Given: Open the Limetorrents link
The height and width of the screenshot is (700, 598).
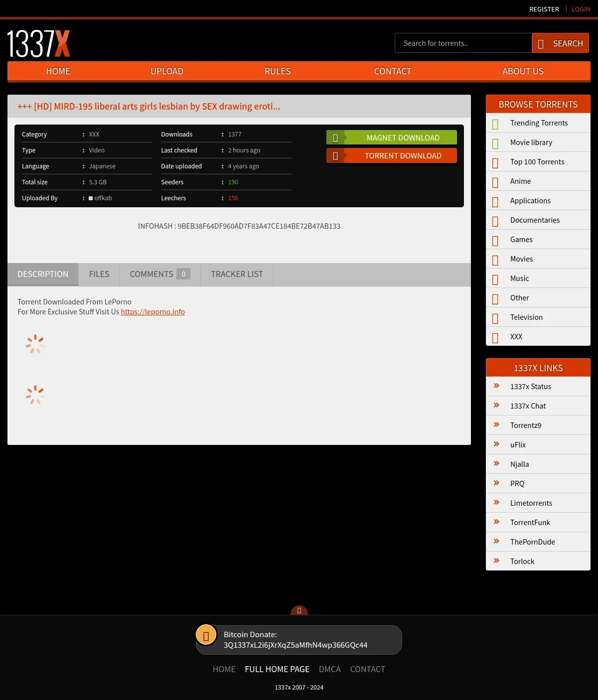Looking at the screenshot, I should pos(531,503).
